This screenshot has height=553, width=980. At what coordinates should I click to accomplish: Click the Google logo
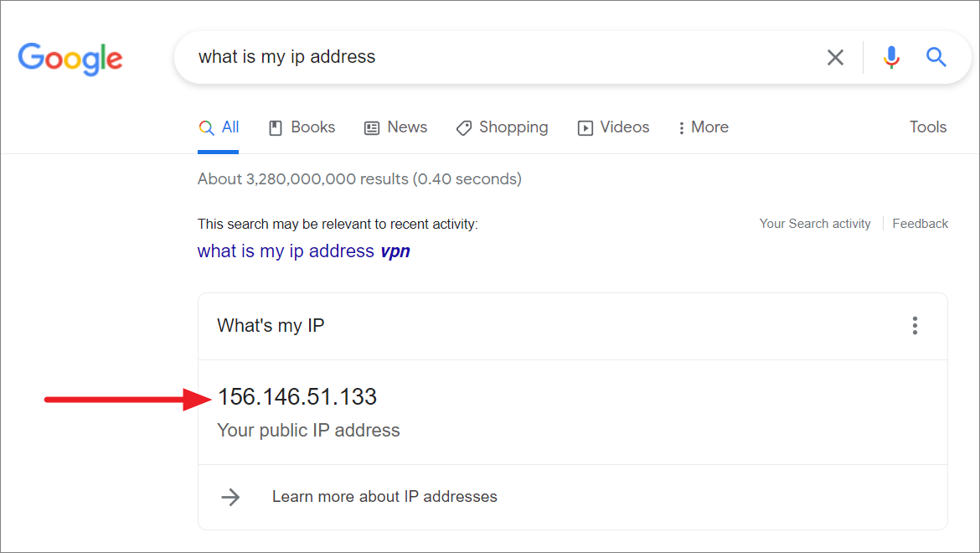click(70, 58)
